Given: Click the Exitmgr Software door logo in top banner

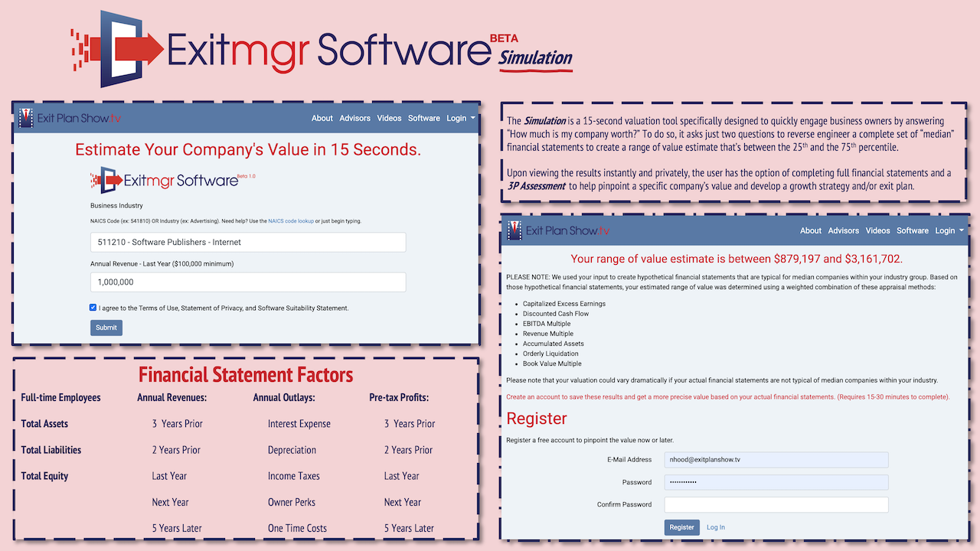Looking at the screenshot, I should (x=116, y=48).
